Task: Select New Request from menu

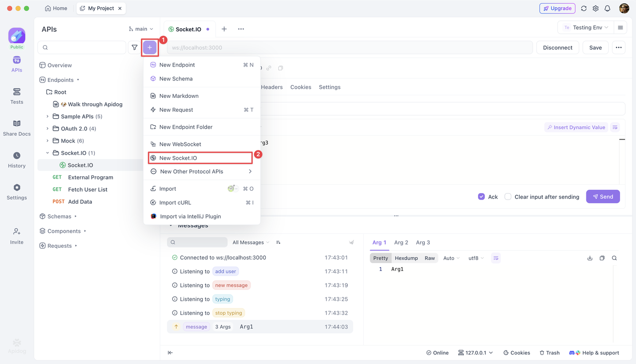Action: click(x=202, y=110)
